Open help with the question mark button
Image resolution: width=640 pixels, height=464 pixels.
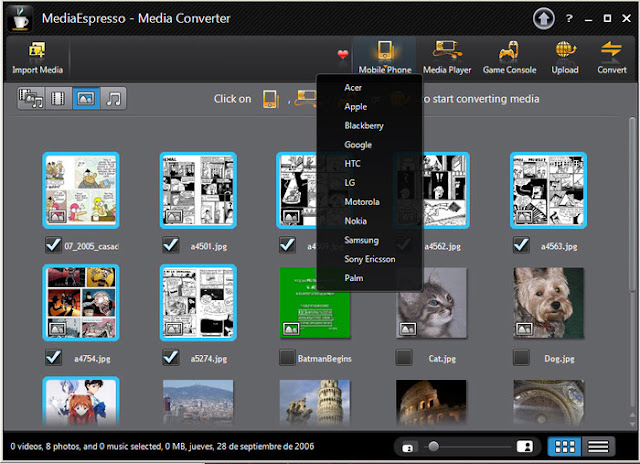pos(569,18)
